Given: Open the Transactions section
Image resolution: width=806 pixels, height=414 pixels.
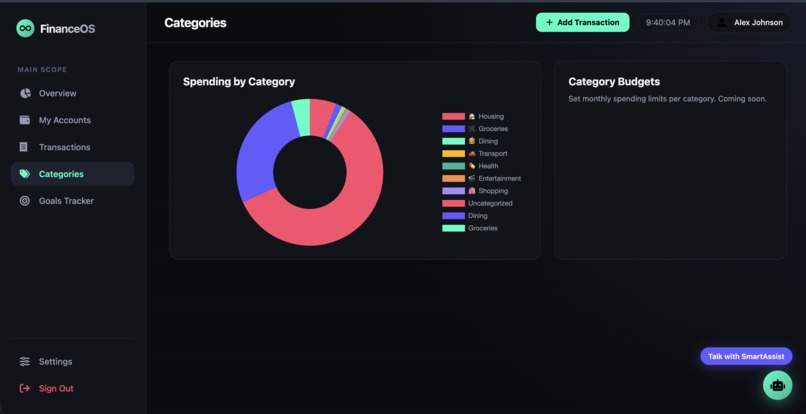Looking at the screenshot, I should click(72, 147).
